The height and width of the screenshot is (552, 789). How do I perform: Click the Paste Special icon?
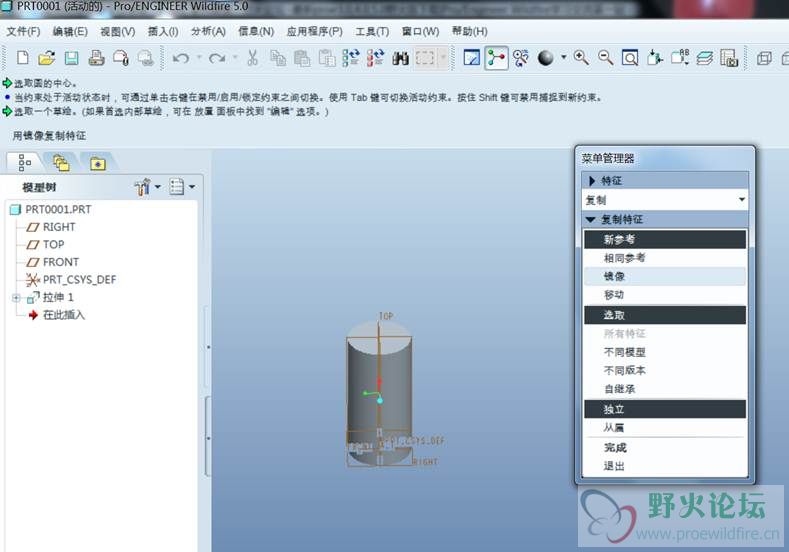pyautogui.click(x=327, y=58)
